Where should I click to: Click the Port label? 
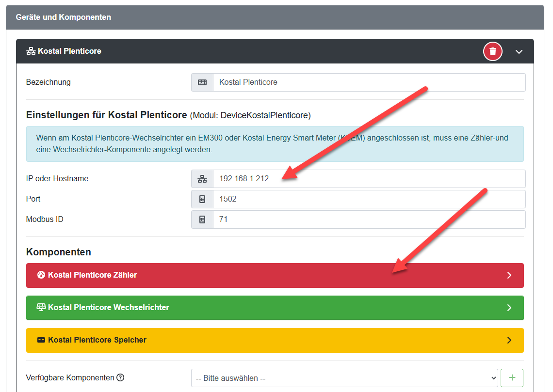coord(33,199)
